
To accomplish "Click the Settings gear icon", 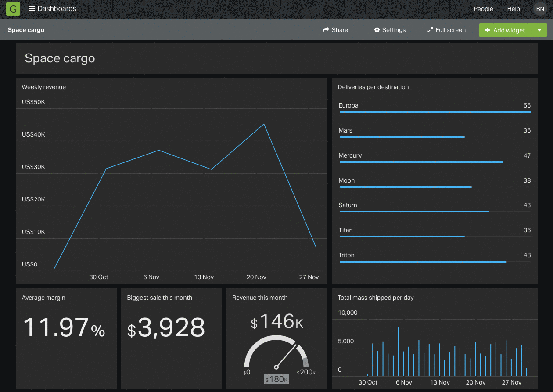I will (377, 30).
